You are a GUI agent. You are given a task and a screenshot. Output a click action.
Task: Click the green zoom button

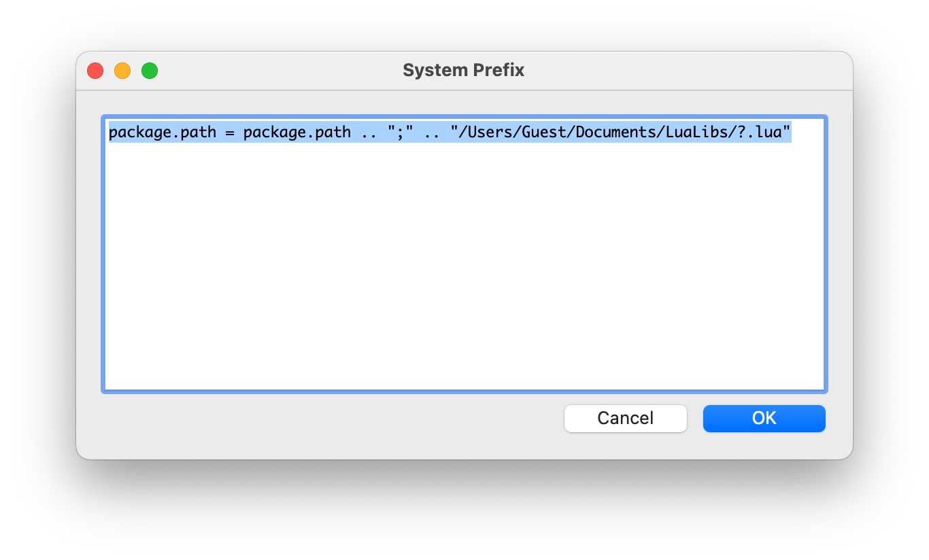tap(149, 70)
